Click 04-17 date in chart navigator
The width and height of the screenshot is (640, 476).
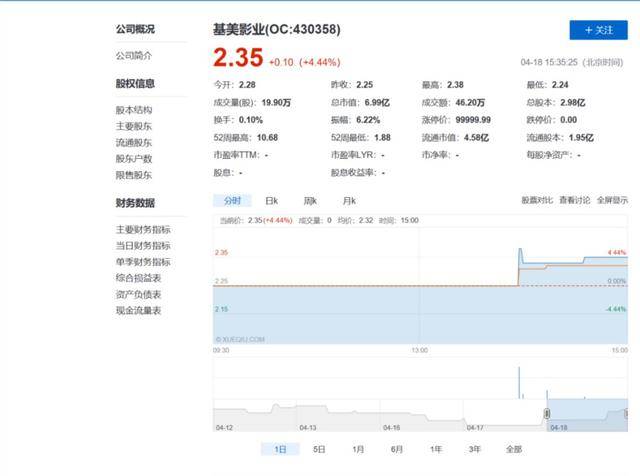475,427
